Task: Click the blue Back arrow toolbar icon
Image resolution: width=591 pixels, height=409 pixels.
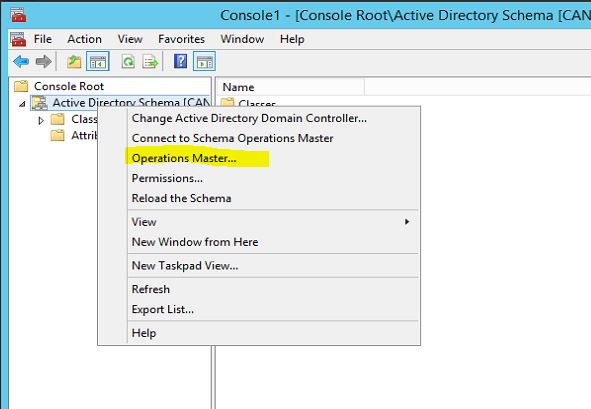Action: coord(21,61)
